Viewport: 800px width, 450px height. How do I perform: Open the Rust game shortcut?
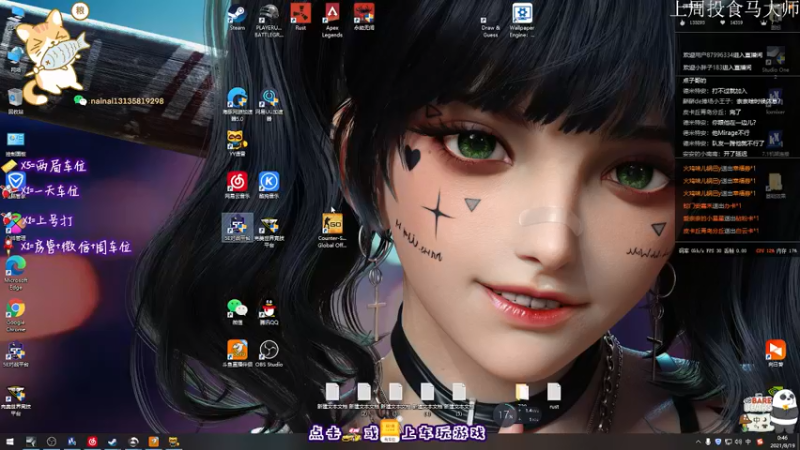click(x=301, y=17)
